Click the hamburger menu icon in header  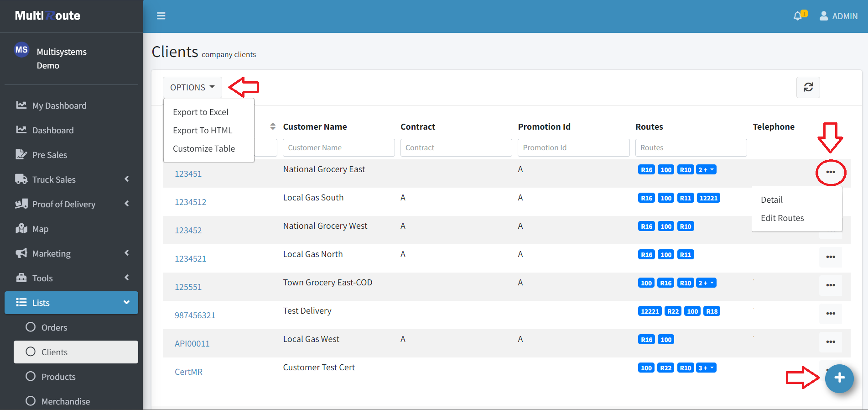click(x=161, y=16)
